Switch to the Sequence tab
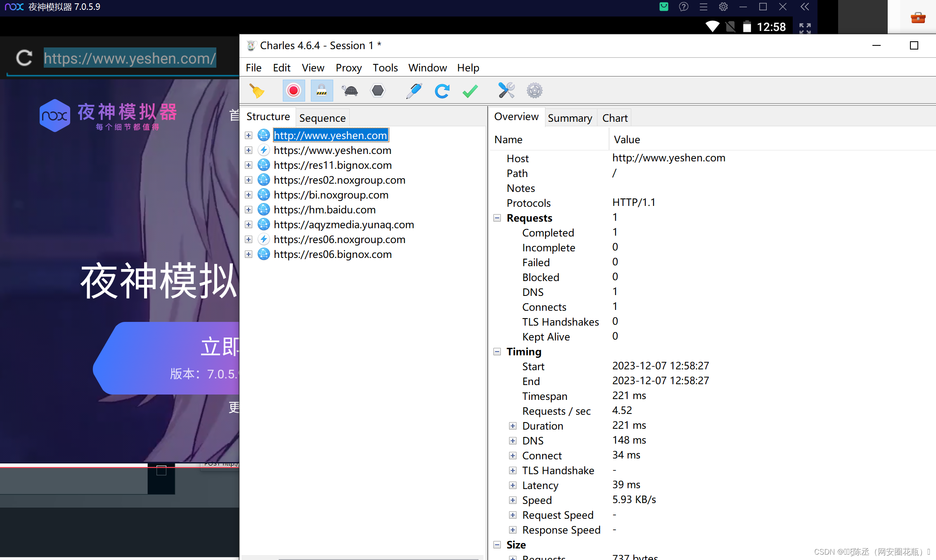Viewport: 936px width, 560px height. click(x=322, y=118)
